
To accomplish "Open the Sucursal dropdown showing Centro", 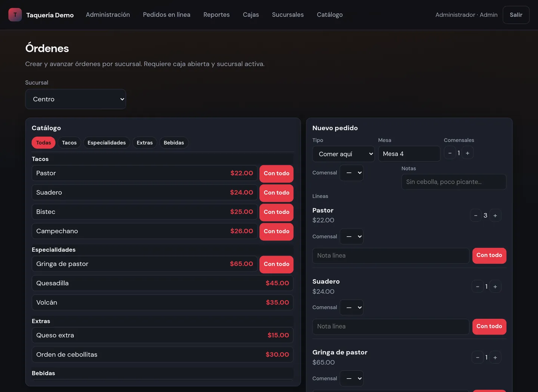I will [x=75, y=99].
